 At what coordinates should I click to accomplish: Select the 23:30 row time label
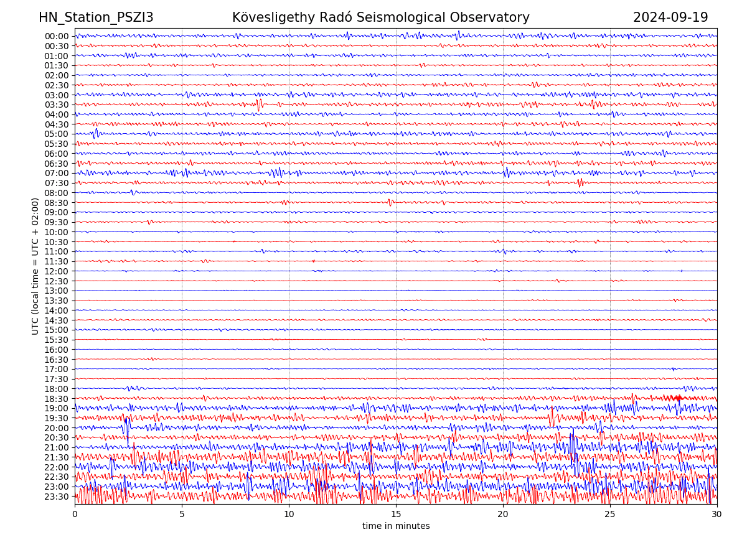point(56,497)
